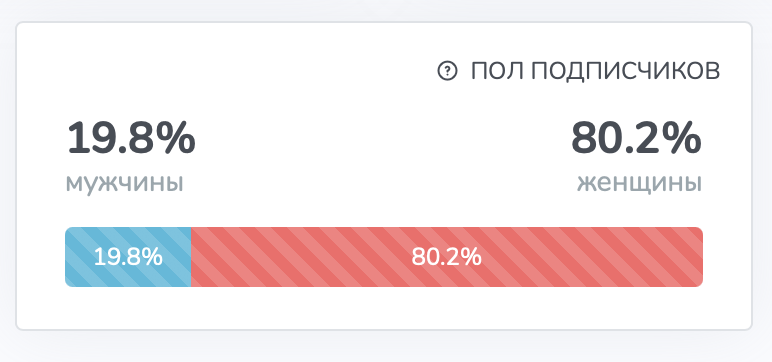This screenshot has height=362, width=772.
Task: Click the percent sign of 80.2% headline
Action: click(684, 139)
